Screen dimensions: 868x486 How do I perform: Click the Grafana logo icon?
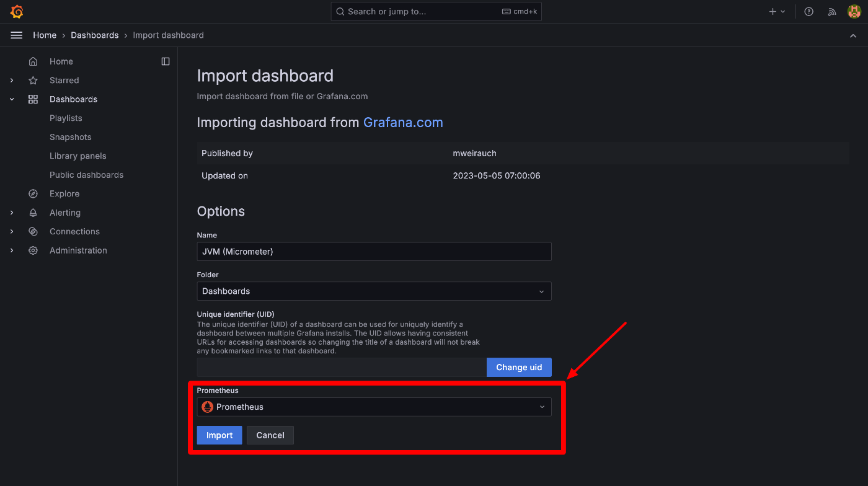click(x=17, y=12)
